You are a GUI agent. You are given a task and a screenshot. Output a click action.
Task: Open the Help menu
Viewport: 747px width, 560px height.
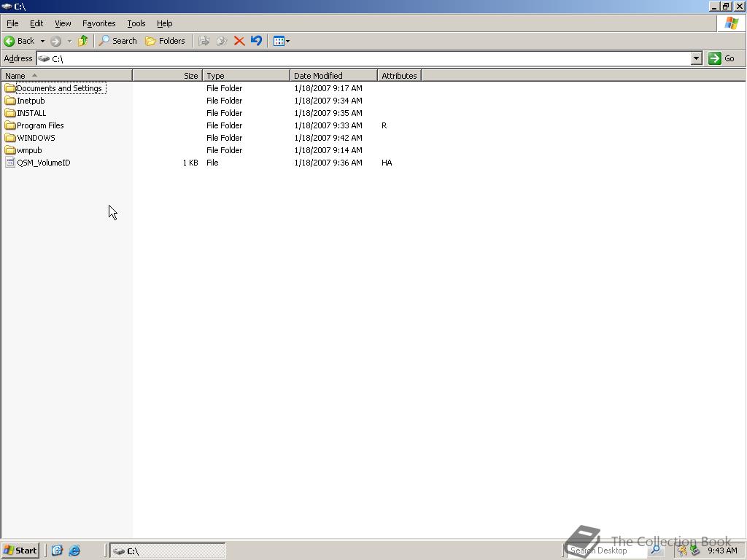tap(164, 23)
